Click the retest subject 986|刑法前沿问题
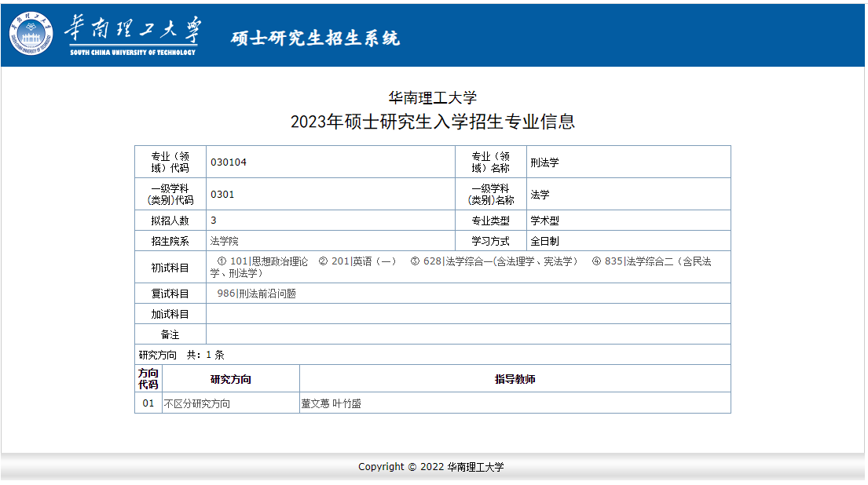 pos(256,293)
